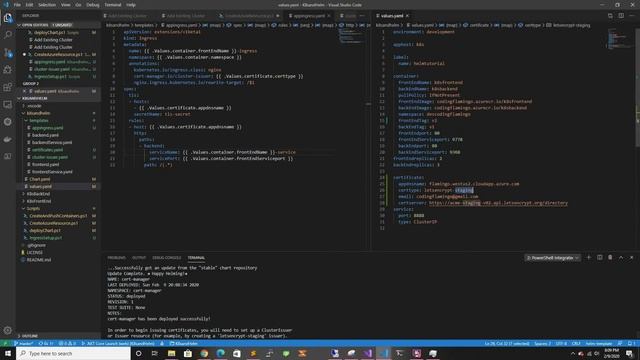This screenshot has width=640, height=360.
Task: Close values.yaml in Open Editors Group 2
Action: tap(24, 91)
